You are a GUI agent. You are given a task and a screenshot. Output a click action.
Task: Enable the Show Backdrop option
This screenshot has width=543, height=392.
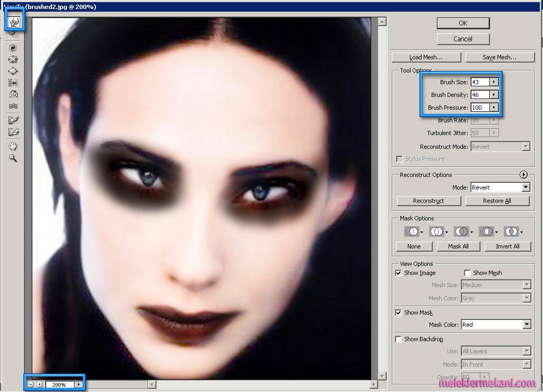(x=398, y=338)
